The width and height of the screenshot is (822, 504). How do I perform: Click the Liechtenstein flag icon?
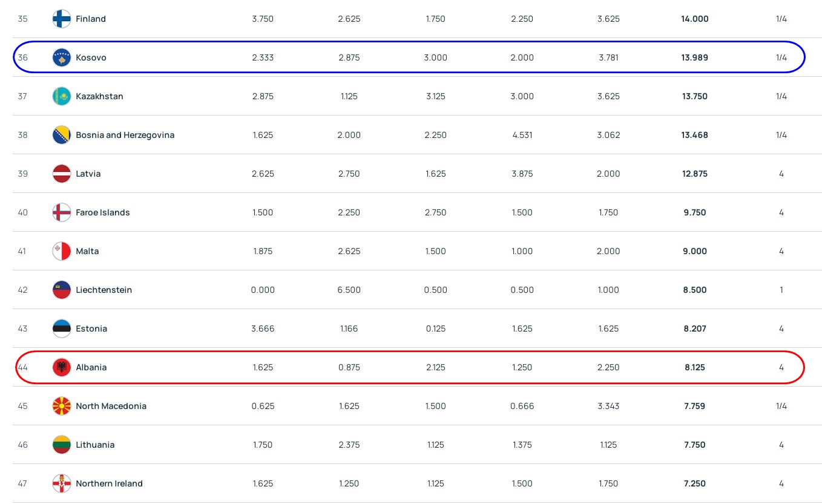62,290
